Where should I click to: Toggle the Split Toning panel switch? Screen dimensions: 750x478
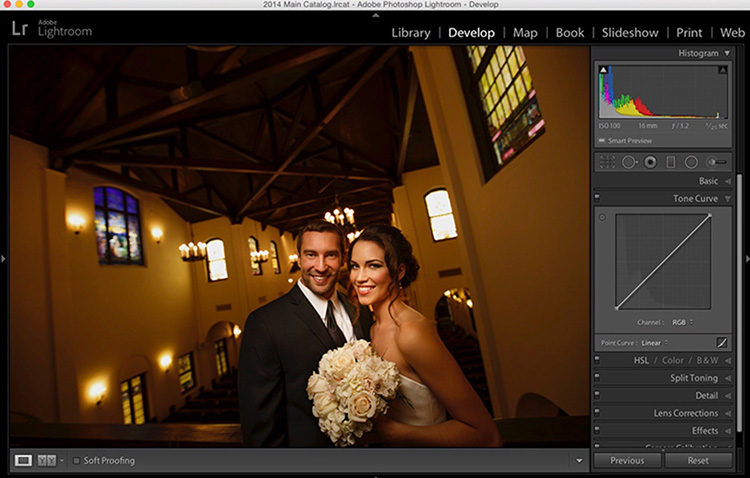[x=597, y=378]
